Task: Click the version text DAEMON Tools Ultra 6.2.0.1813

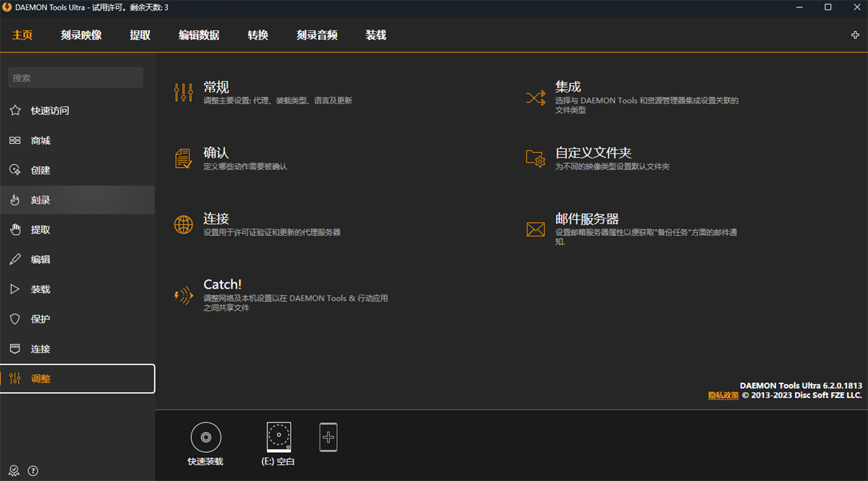Action: click(801, 386)
